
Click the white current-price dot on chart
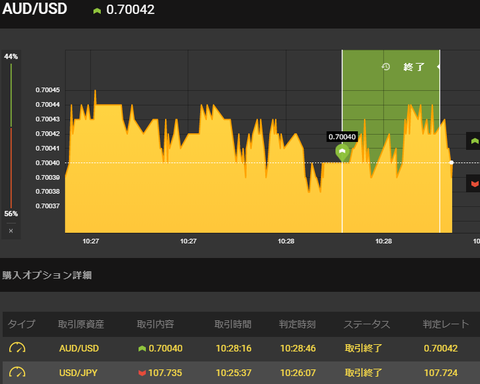451,163
